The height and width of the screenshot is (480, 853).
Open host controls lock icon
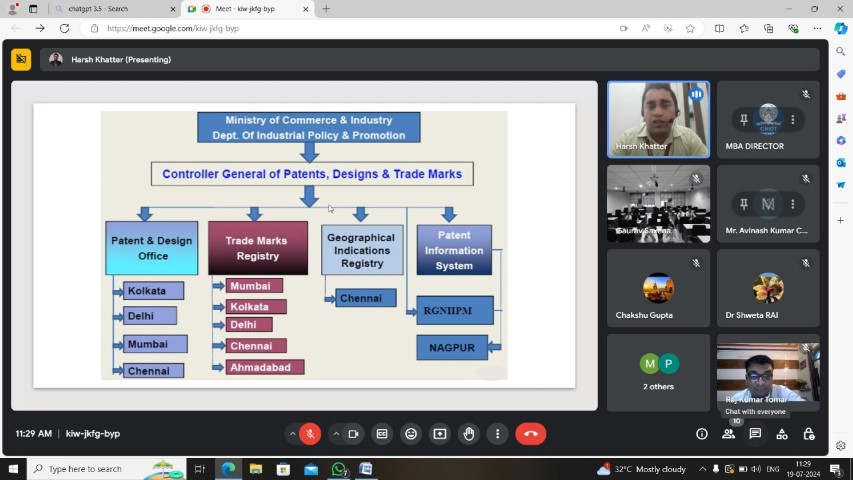(x=809, y=434)
